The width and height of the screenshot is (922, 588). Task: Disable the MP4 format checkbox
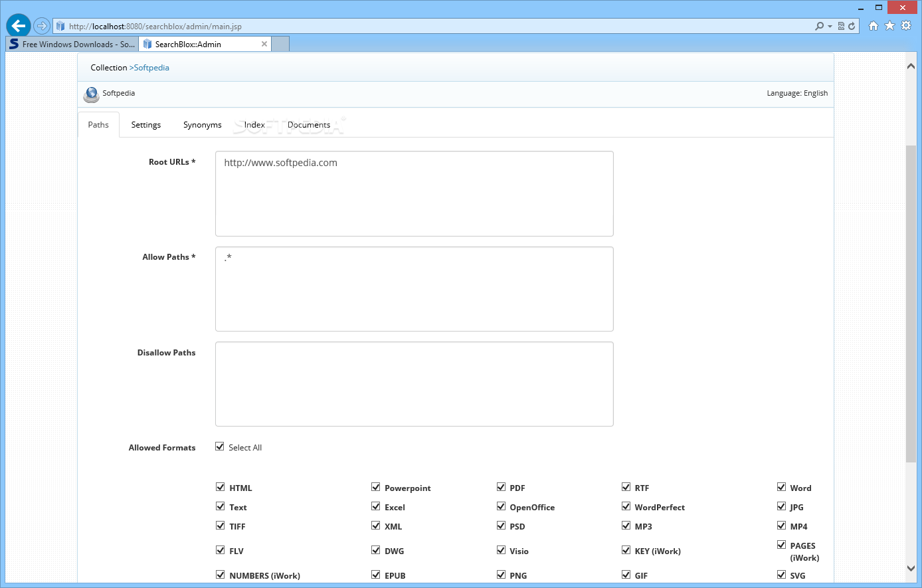(x=782, y=526)
